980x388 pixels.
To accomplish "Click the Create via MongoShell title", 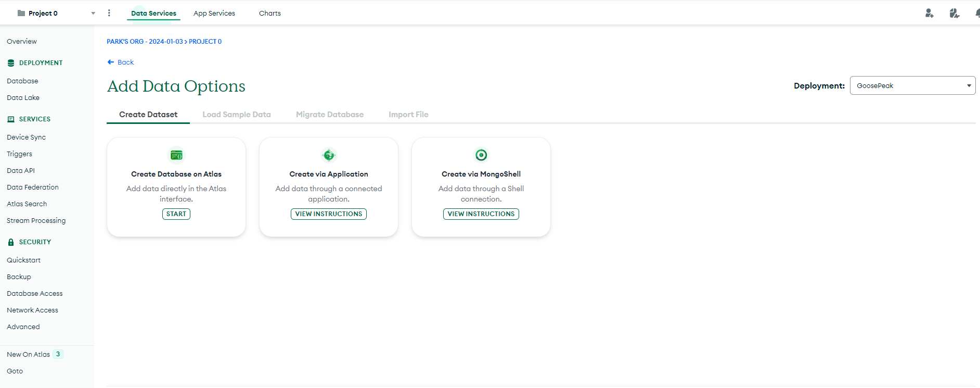I will [x=481, y=174].
